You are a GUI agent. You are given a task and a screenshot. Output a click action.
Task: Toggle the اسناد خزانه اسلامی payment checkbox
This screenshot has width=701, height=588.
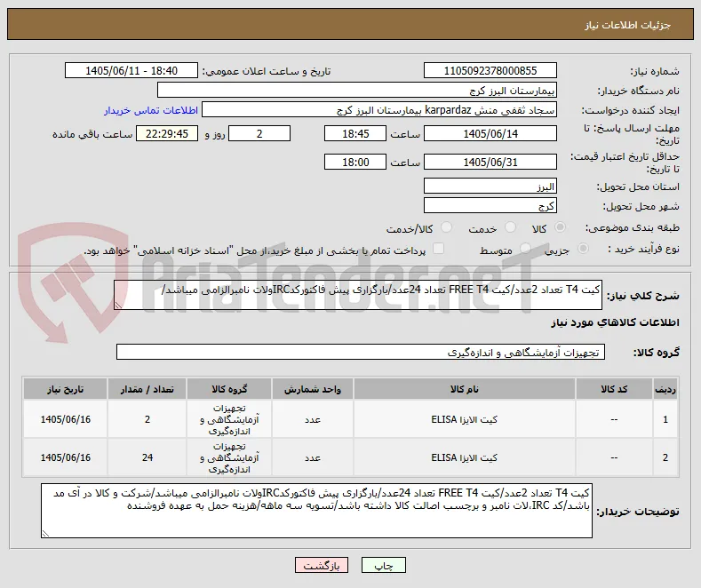tap(439, 249)
